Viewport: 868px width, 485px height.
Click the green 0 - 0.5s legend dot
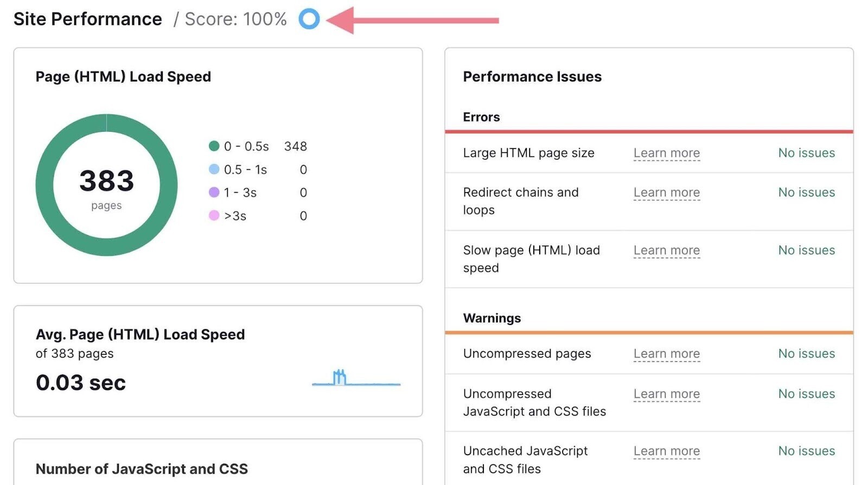[214, 146]
